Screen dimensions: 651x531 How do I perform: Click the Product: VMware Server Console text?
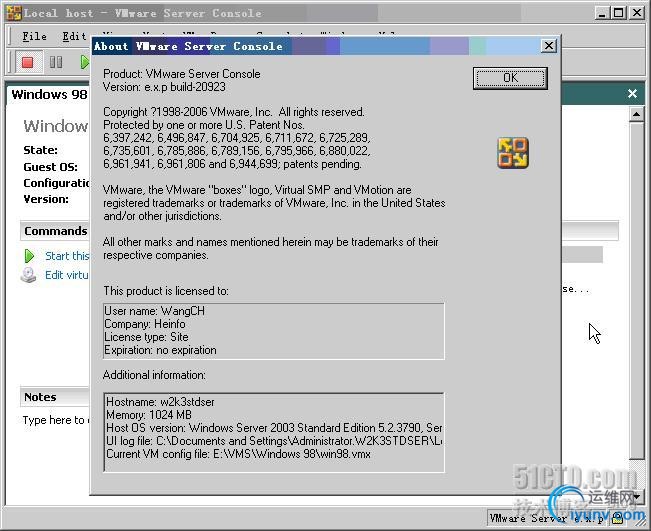click(x=182, y=74)
